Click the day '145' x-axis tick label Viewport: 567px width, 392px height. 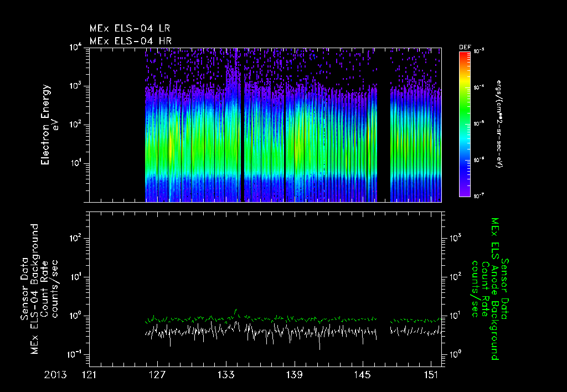pyautogui.click(x=363, y=375)
